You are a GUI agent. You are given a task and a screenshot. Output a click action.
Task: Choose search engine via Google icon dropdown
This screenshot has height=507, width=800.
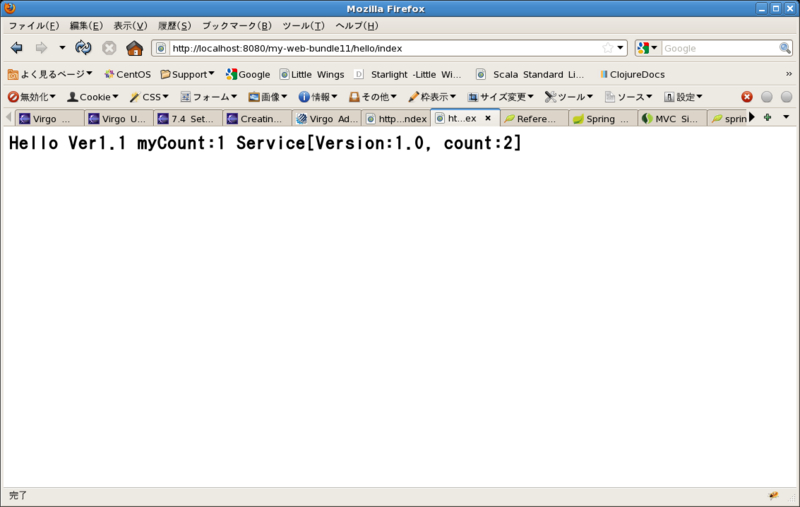tap(647, 48)
